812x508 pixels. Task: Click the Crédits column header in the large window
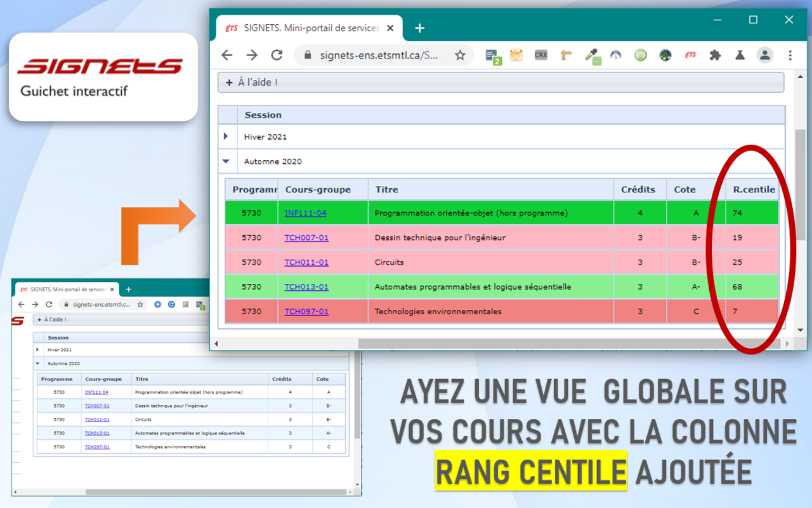tap(640, 189)
